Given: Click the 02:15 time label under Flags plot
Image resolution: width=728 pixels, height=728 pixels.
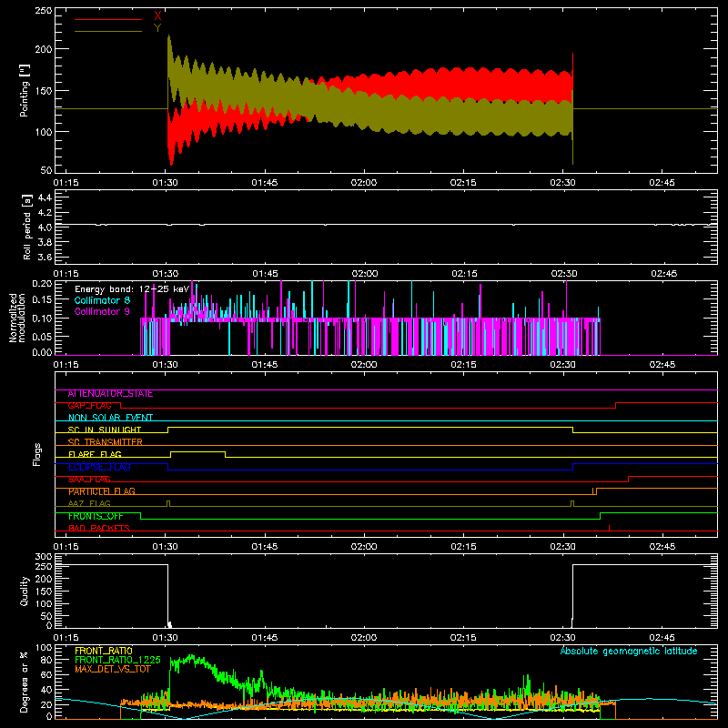Looking at the screenshot, I should [x=463, y=547].
